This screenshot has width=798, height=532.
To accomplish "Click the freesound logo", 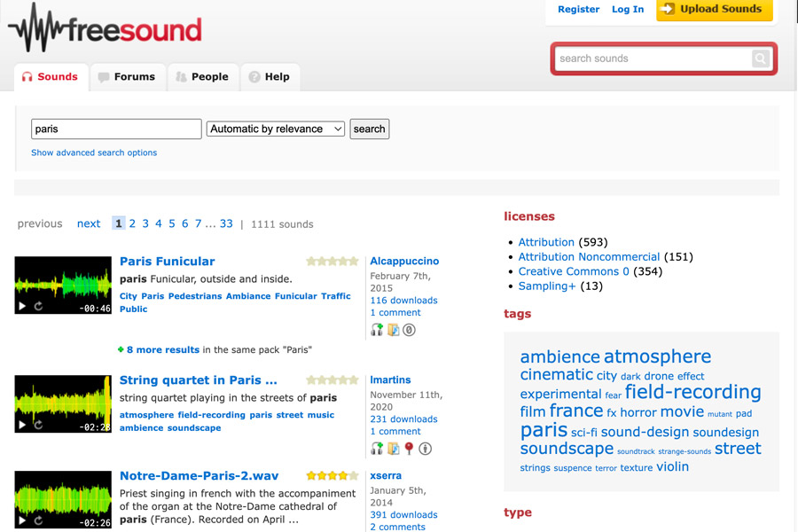I will click(x=105, y=28).
